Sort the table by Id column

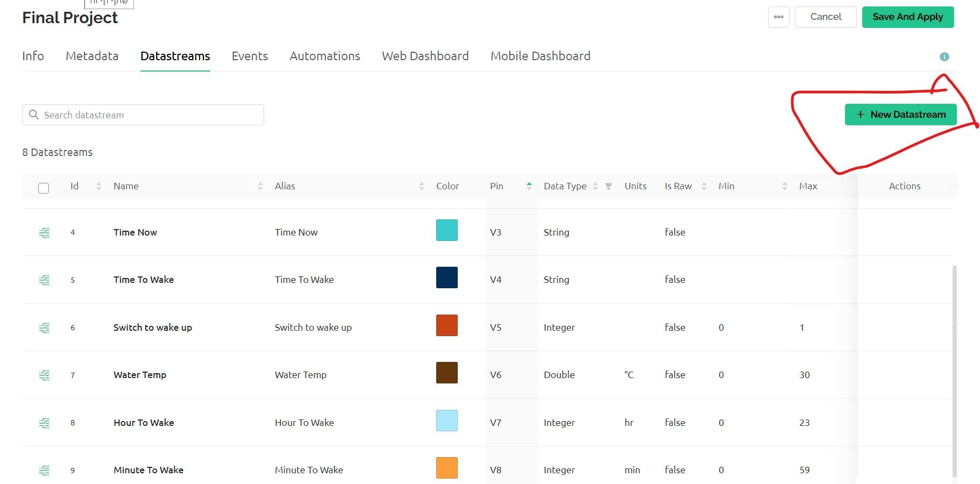point(98,186)
